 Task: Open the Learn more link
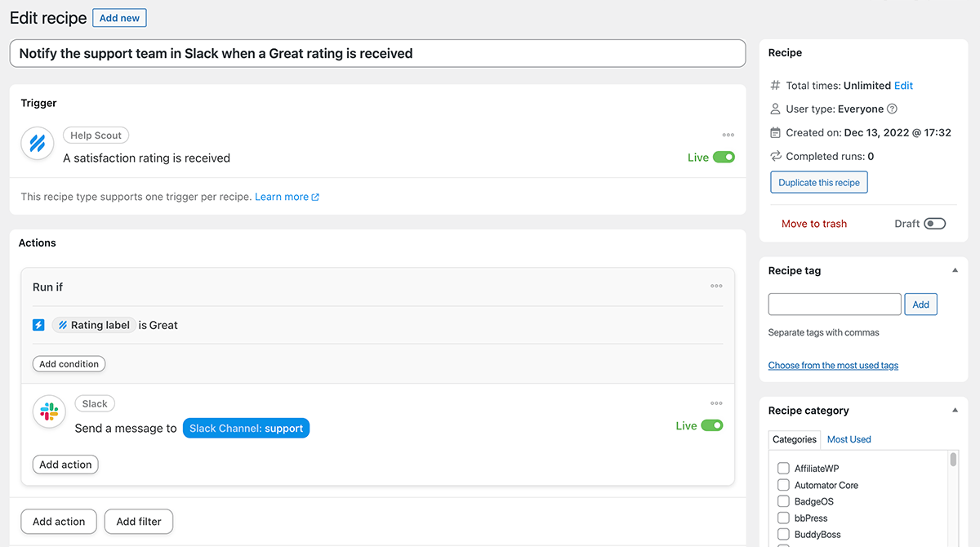(282, 197)
